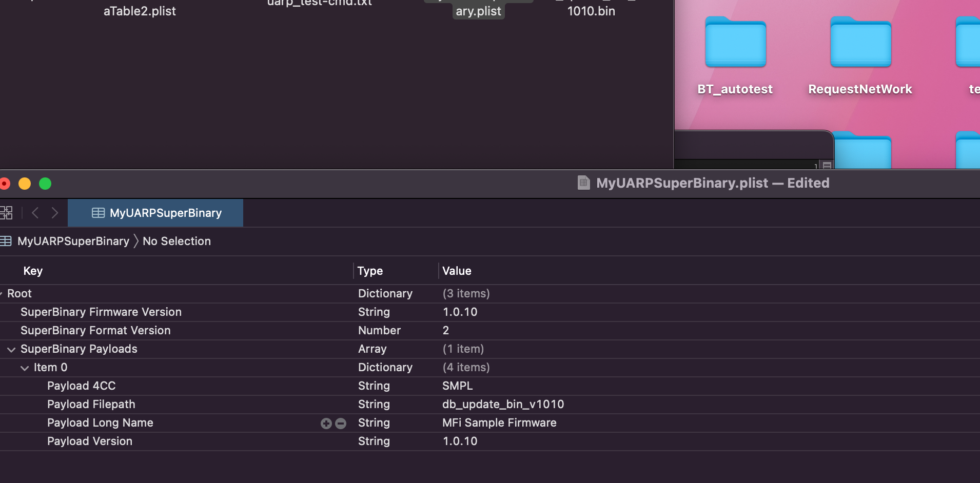980x483 pixels.
Task: Collapse the SuperBinary Payloads array
Action: (11, 349)
